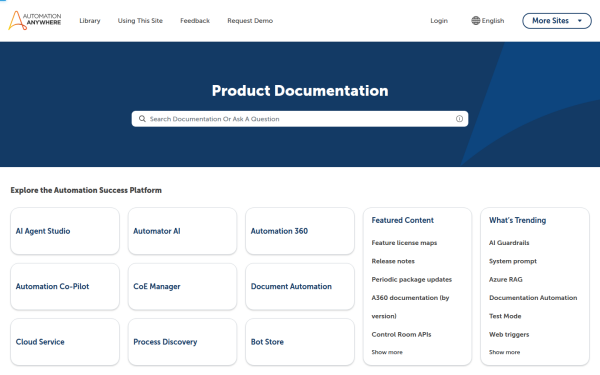Open the Bot Store card
Image resolution: width=600 pixels, height=375 pixels.
click(300, 342)
